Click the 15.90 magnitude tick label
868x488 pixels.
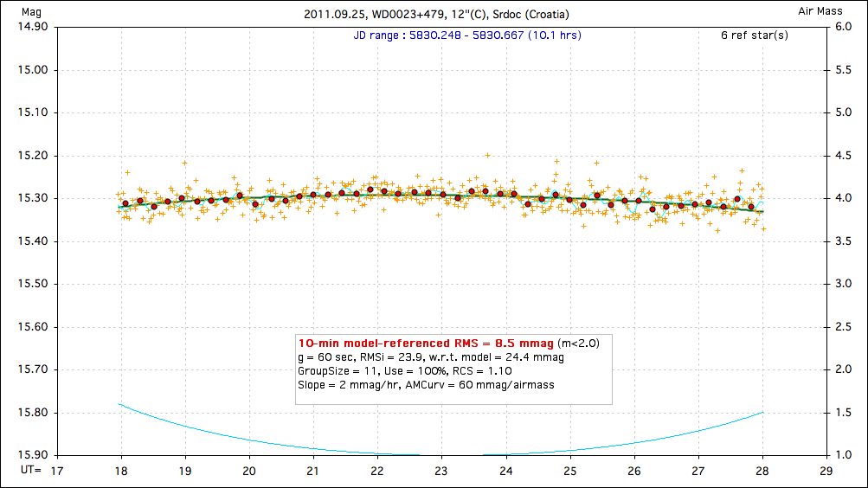32,455
